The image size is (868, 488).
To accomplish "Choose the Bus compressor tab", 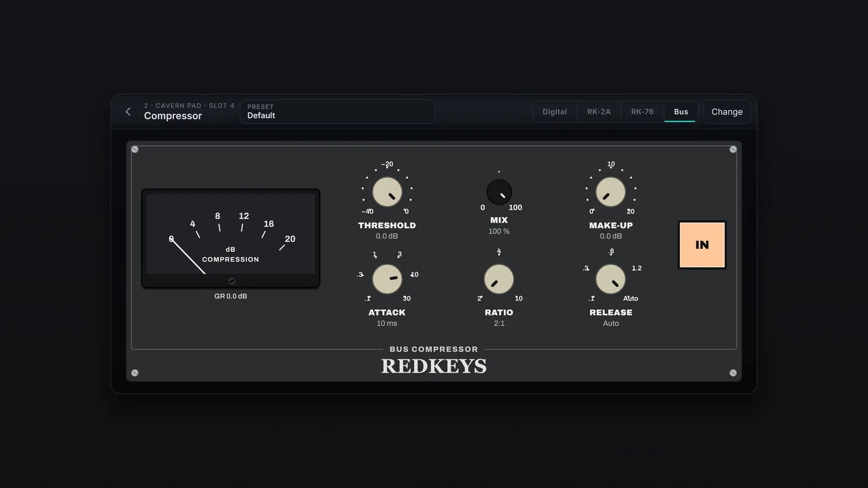I will [681, 112].
